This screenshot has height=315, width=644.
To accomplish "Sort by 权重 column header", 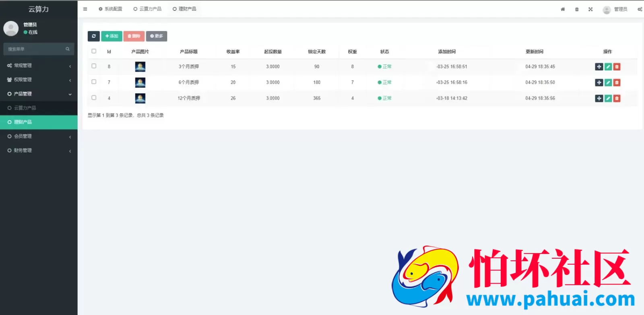I will pyautogui.click(x=353, y=51).
